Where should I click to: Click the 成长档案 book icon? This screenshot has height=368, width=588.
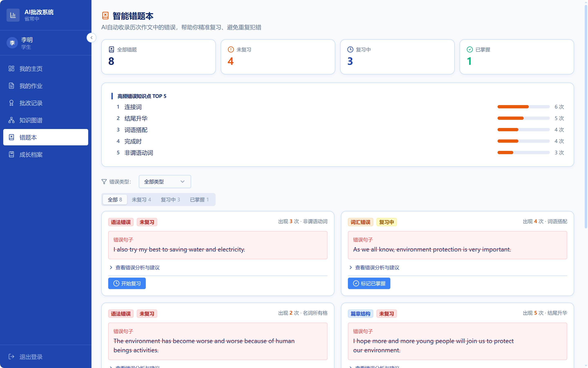[11, 154]
